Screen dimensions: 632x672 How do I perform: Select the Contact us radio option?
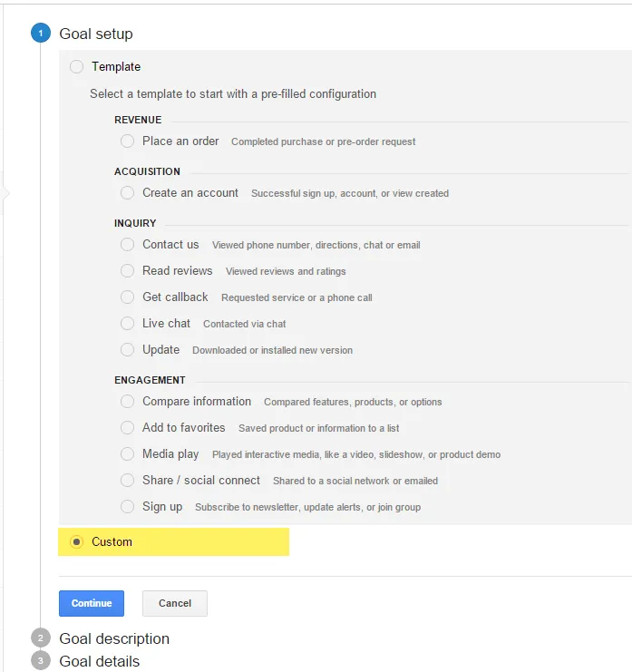(x=127, y=245)
